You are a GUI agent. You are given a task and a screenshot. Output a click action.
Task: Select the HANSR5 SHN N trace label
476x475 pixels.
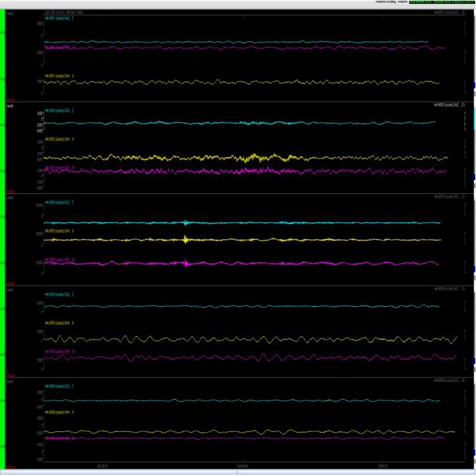(x=59, y=323)
